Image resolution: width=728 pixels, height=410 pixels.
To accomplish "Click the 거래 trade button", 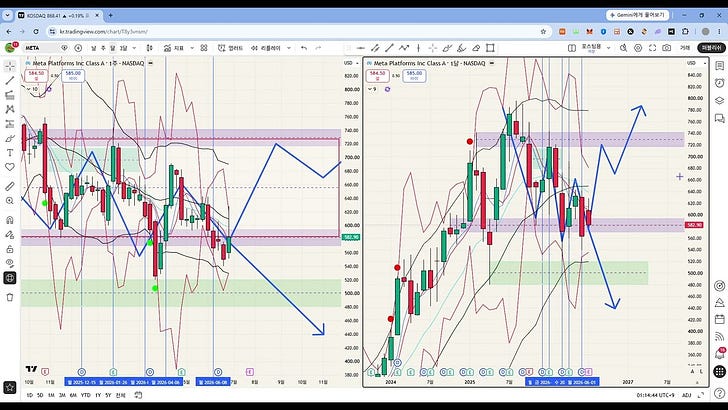I will click(685, 48).
